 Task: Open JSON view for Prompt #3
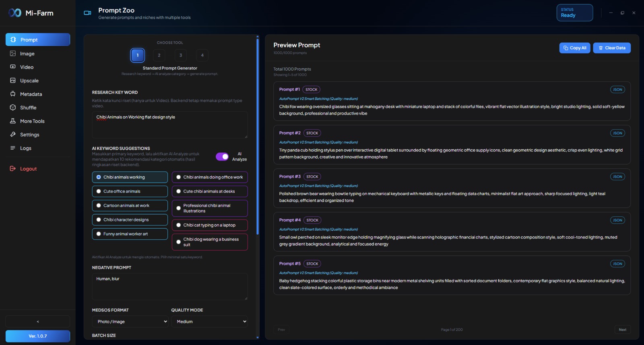(617, 177)
